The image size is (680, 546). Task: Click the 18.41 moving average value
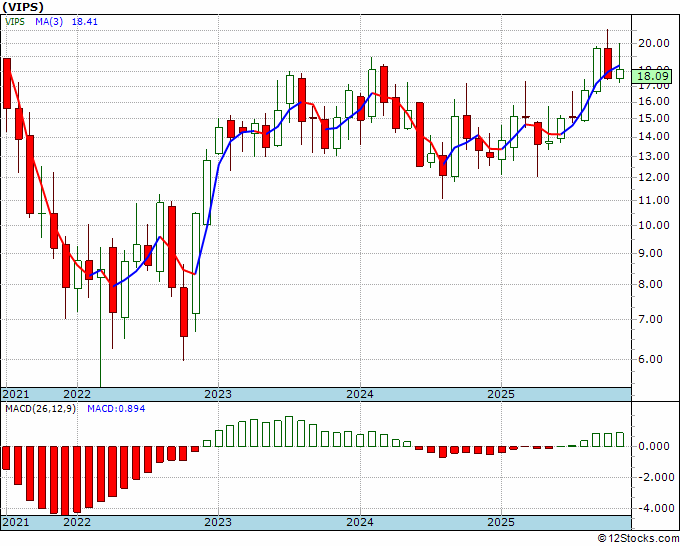[84, 22]
